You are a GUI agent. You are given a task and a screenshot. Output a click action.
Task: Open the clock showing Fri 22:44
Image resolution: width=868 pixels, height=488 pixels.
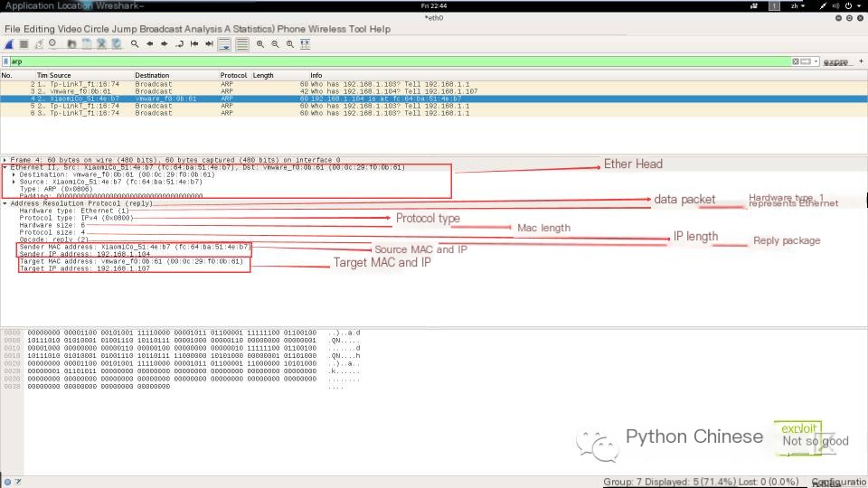tap(433, 5)
